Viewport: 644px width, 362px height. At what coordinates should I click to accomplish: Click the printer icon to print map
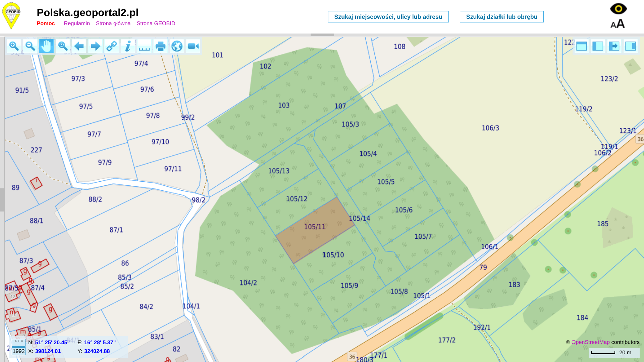pos(161,46)
